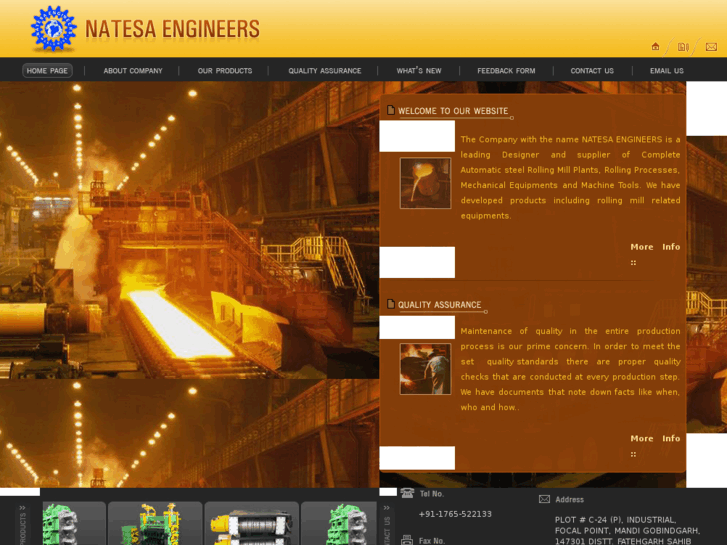Click the Fax No. label
727x545 pixels.
[x=432, y=540]
